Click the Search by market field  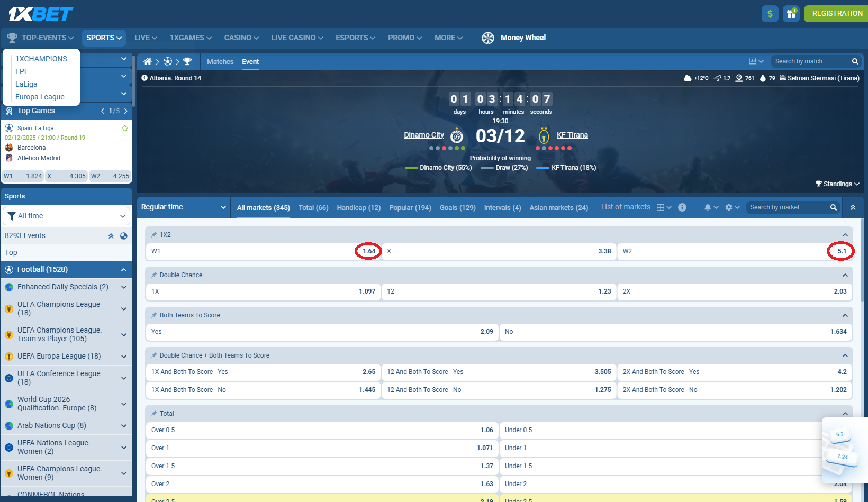[788, 207]
